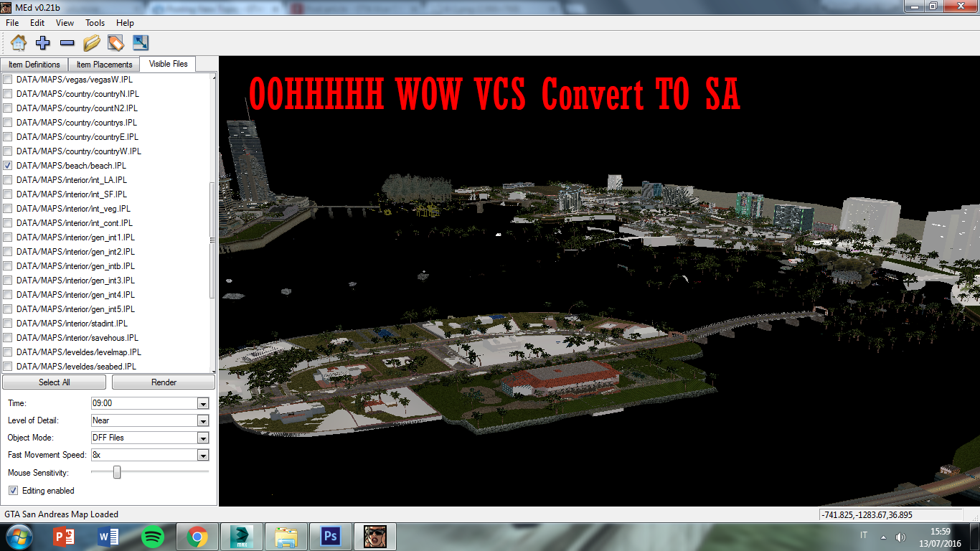This screenshot has width=980, height=551.
Task: Click the IT language indicator
Action: [864, 536]
